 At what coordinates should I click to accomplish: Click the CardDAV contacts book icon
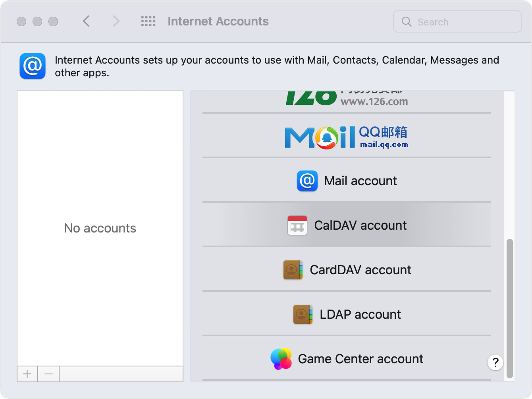tap(293, 270)
